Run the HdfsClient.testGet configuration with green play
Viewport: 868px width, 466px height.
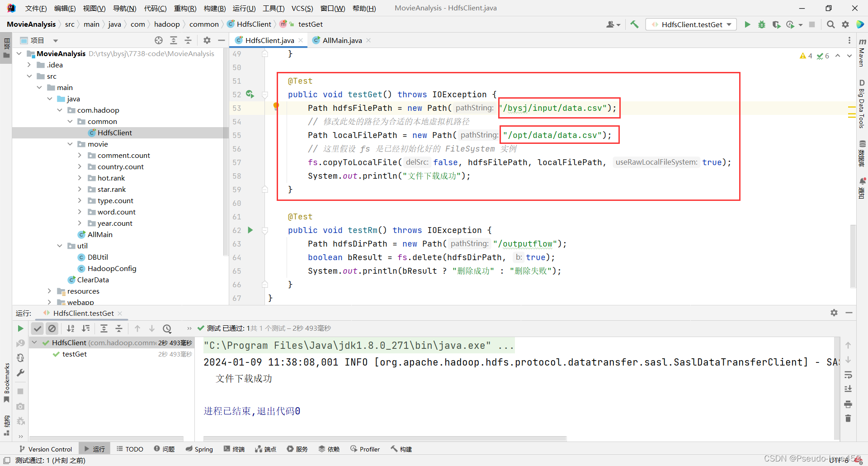[747, 24]
